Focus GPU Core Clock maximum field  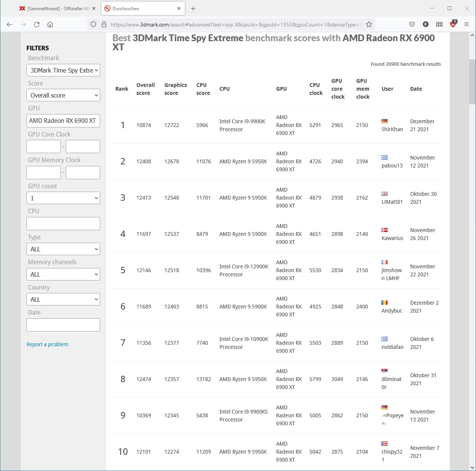pos(83,147)
